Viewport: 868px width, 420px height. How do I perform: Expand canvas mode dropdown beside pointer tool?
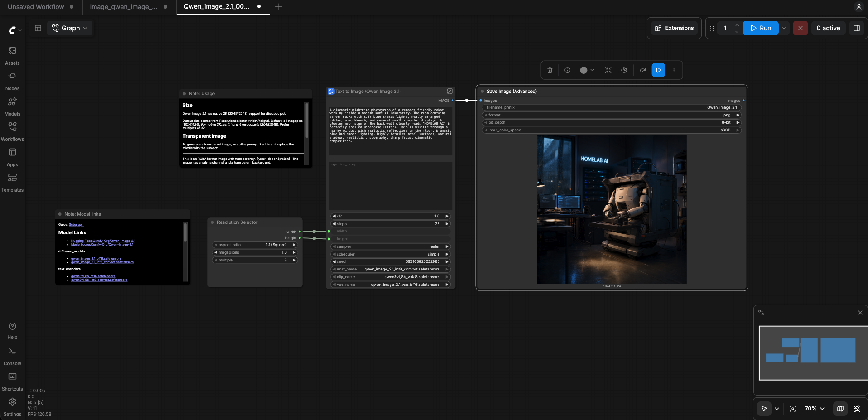[x=777, y=409]
